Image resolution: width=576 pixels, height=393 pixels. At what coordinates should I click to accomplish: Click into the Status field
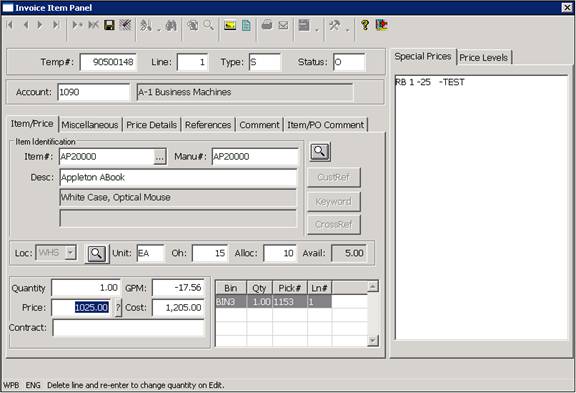coord(349,62)
